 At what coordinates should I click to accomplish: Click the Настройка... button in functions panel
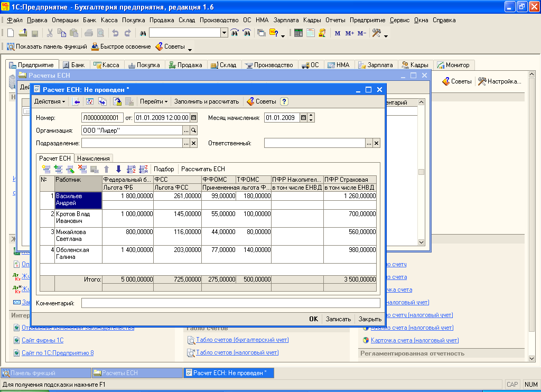[x=500, y=81]
